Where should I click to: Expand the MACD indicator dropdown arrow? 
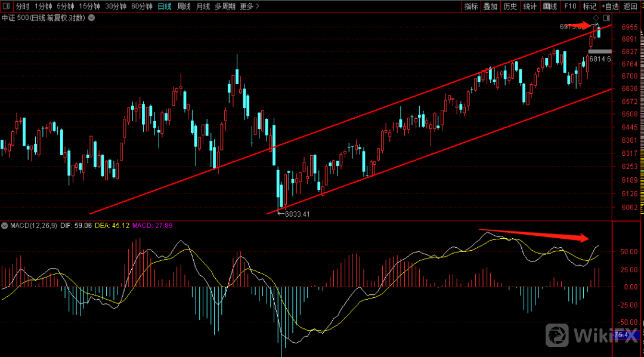pyautogui.click(x=5, y=226)
